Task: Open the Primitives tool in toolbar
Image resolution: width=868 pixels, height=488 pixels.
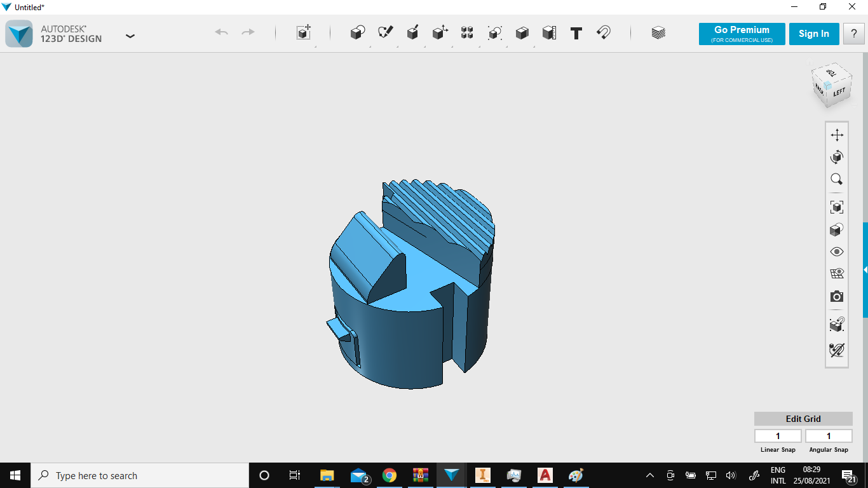Action: coord(358,33)
